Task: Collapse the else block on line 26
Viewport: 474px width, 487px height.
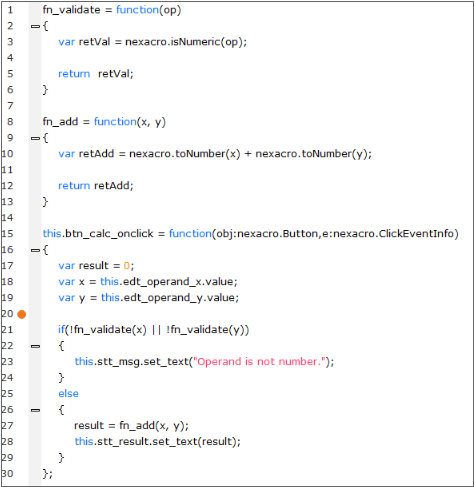Action: (x=35, y=410)
